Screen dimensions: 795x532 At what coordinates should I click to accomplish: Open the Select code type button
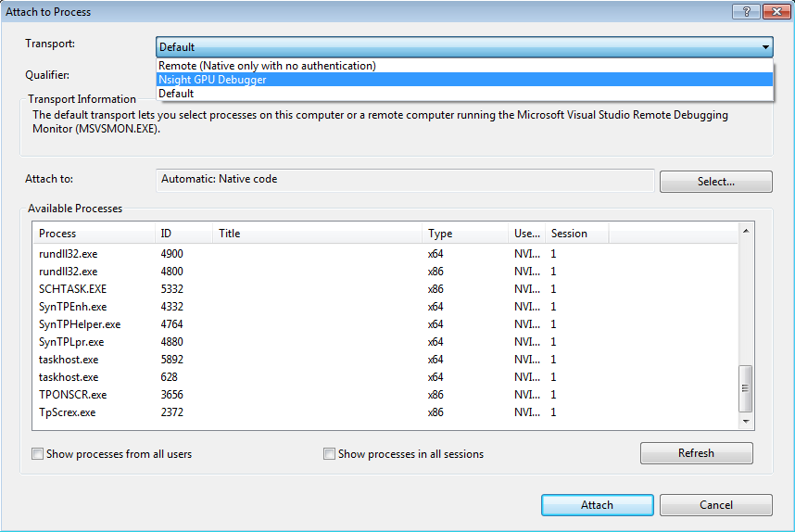[716, 182]
